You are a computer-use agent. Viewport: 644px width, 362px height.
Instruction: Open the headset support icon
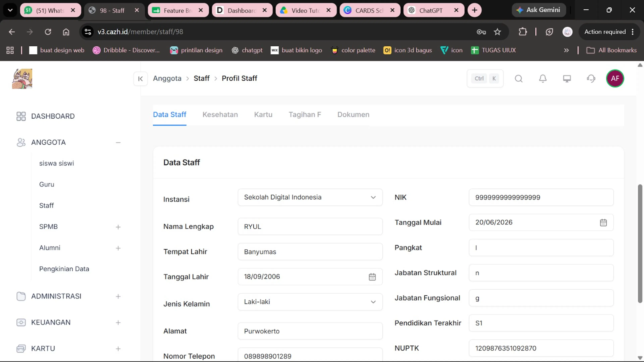[591, 79]
